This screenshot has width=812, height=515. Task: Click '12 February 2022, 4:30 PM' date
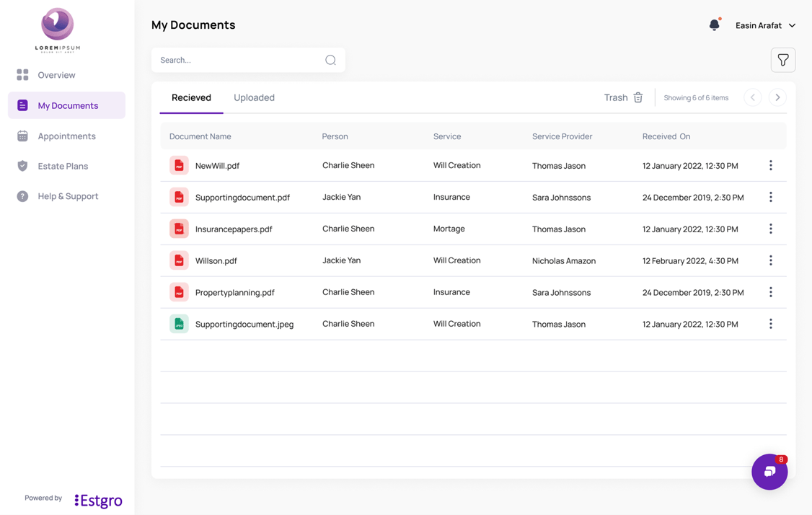pyautogui.click(x=690, y=260)
